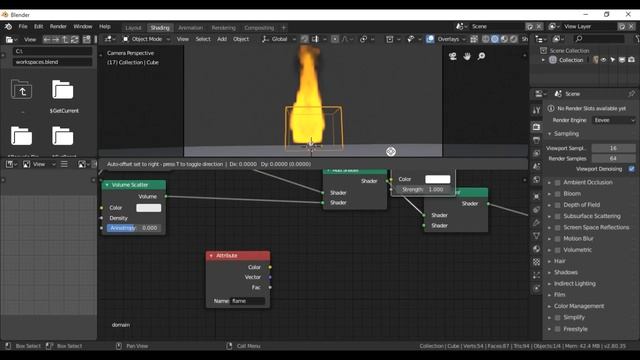Screen dimensions: 640x360
Task: Switch to the Compositing workspace tab
Action: click(259, 28)
